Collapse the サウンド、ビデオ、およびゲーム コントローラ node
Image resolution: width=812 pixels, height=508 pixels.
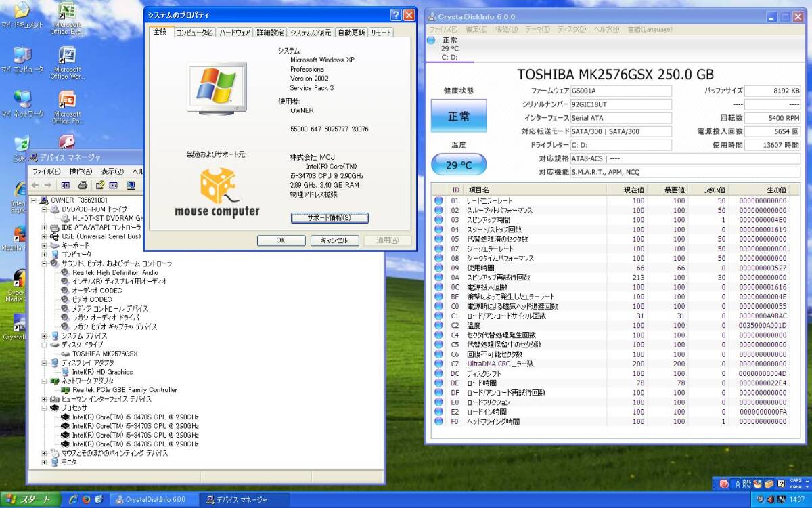coord(45,263)
